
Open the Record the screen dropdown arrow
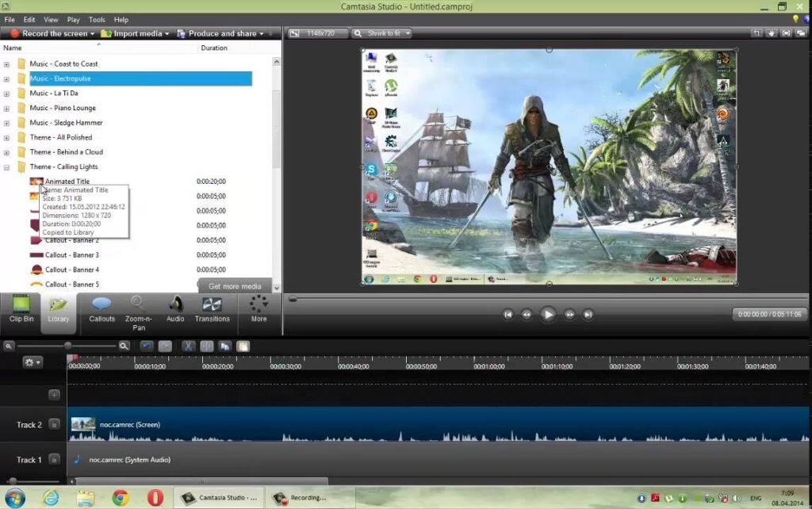click(93, 33)
